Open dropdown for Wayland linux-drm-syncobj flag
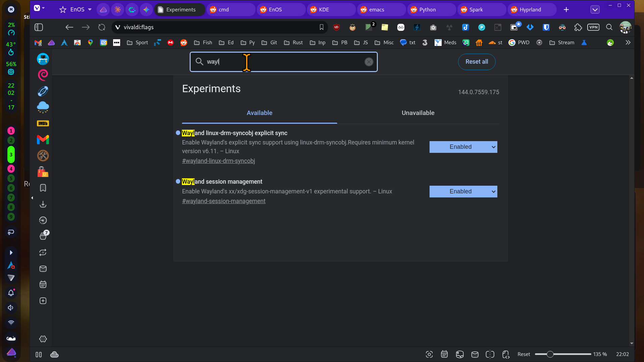 coord(463,147)
